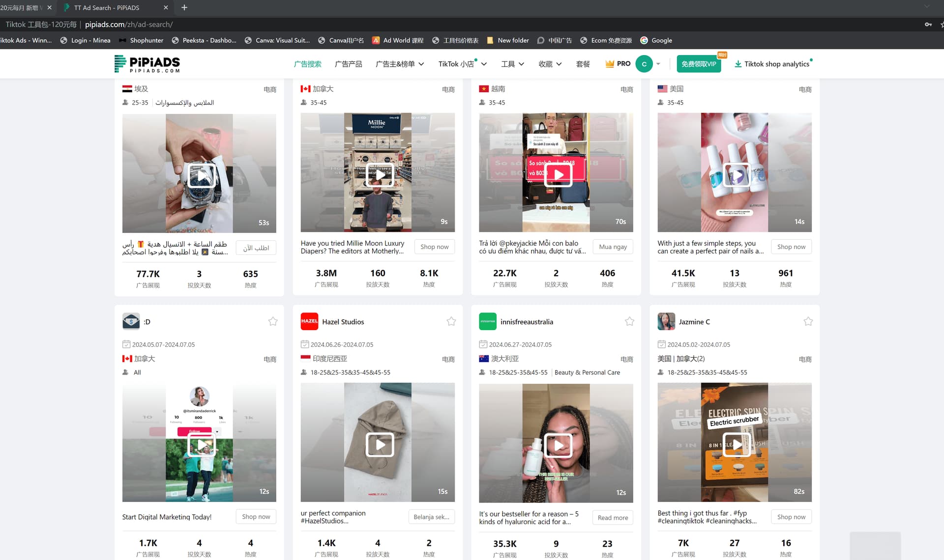Click Shop now on the Millie Moon ad
944x560 pixels.
[x=434, y=247]
